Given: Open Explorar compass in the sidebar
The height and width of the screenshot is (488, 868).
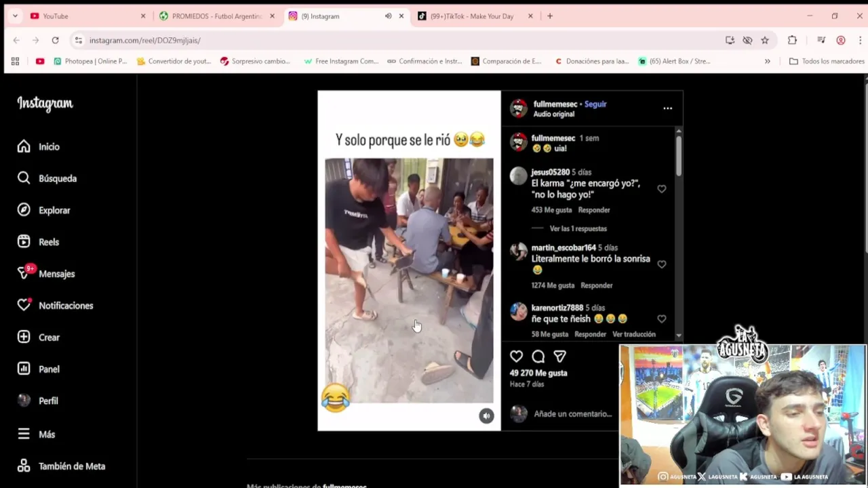Looking at the screenshot, I should tap(43, 210).
